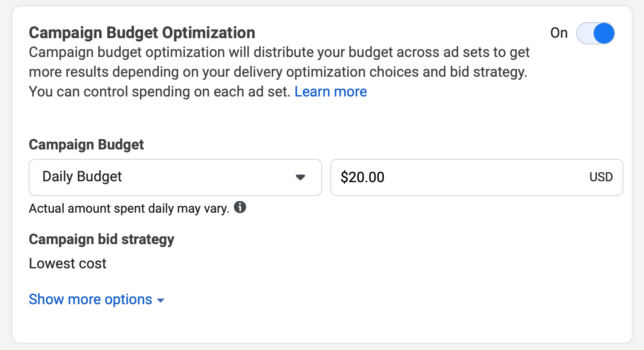The image size is (644, 350).
Task: Click the Campaign Budget section label
Action: point(87,144)
